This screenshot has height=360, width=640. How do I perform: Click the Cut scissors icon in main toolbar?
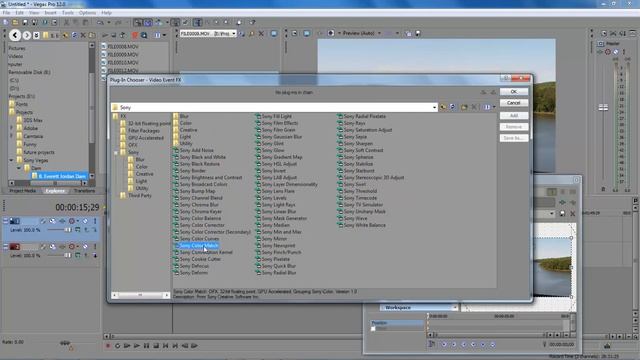(x=67, y=22)
